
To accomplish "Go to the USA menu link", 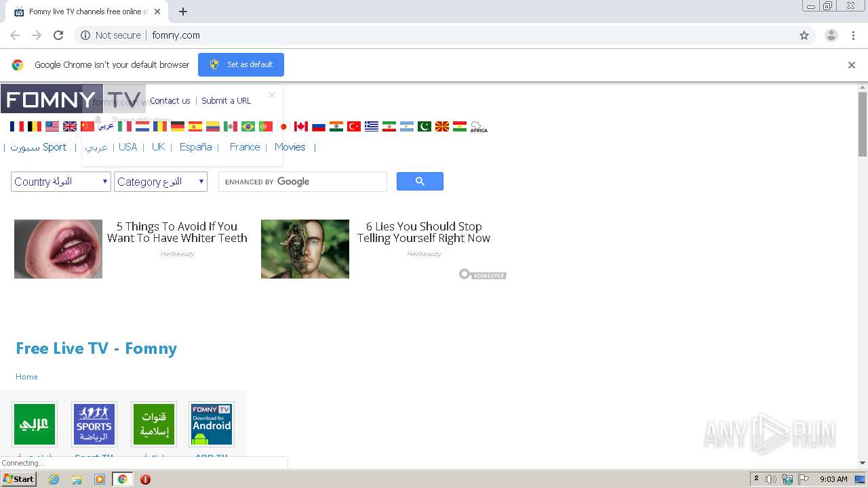I will click(127, 147).
